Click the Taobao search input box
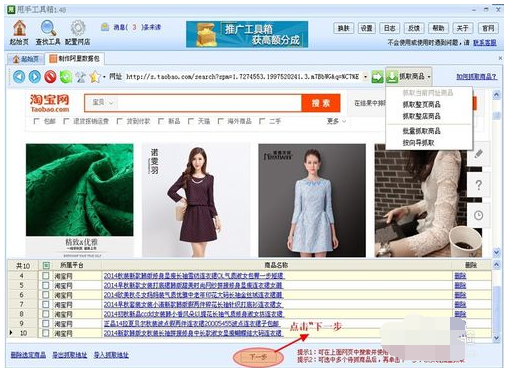The height and width of the screenshot is (368, 505). [x=209, y=103]
